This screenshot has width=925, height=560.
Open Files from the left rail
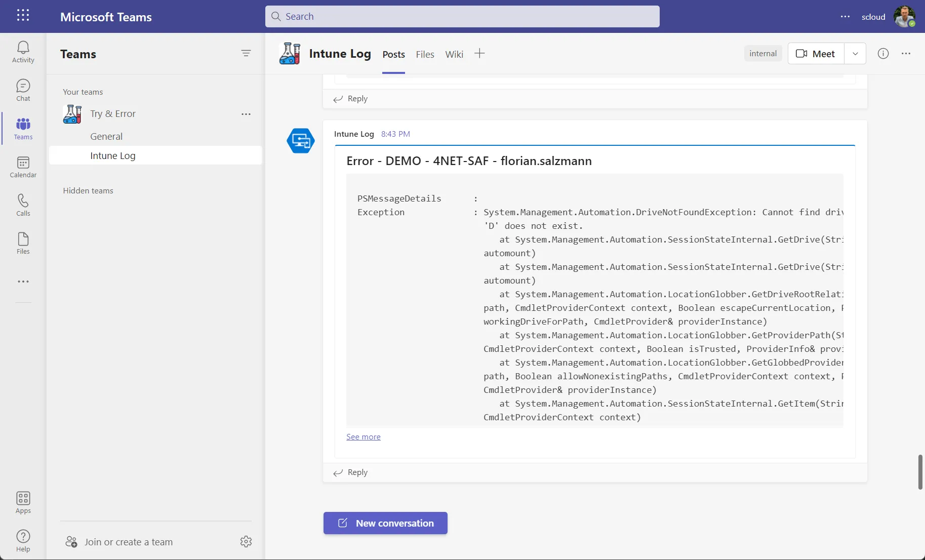[23, 244]
